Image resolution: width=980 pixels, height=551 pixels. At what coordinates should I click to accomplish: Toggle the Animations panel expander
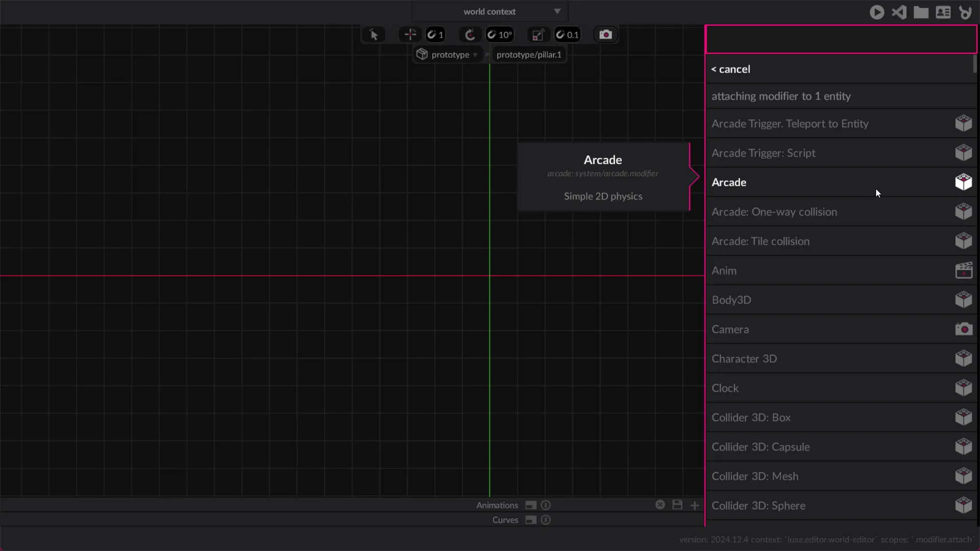pos(531,505)
